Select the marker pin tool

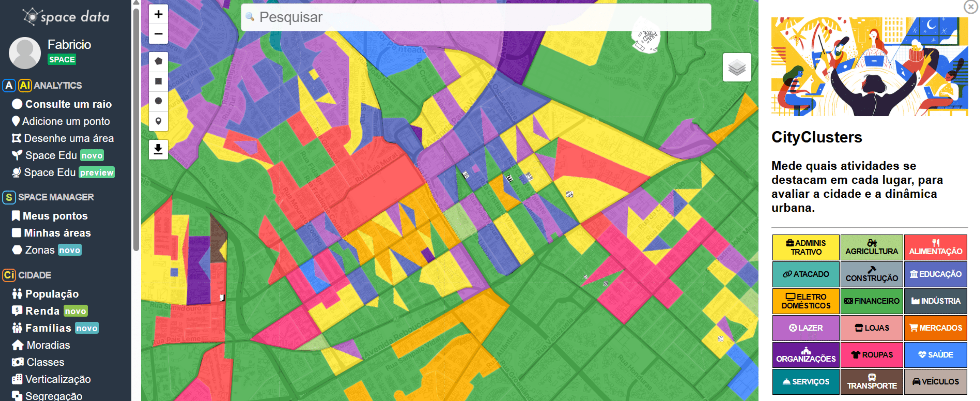(x=158, y=121)
